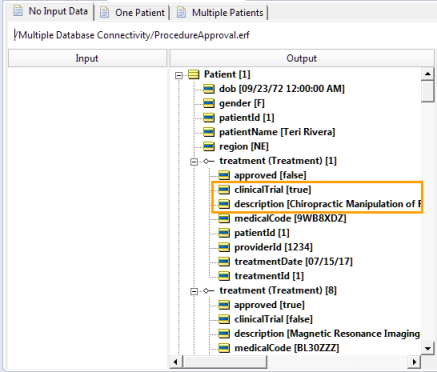Select the dob [09/23/72 12:00:00 AM] row
Image resolution: width=437 pixels, height=372 pixels.
pos(282,89)
